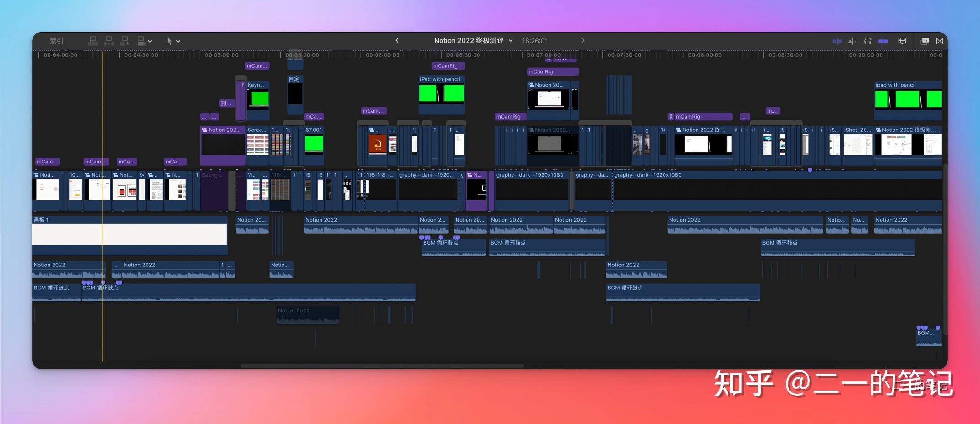Image resolution: width=980 pixels, height=424 pixels.
Task: Select the 116-118 -... clip
Action: point(381,190)
